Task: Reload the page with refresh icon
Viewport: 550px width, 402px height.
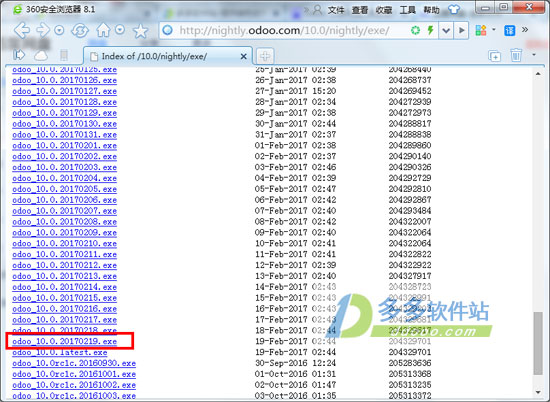Action: click(x=80, y=31)
